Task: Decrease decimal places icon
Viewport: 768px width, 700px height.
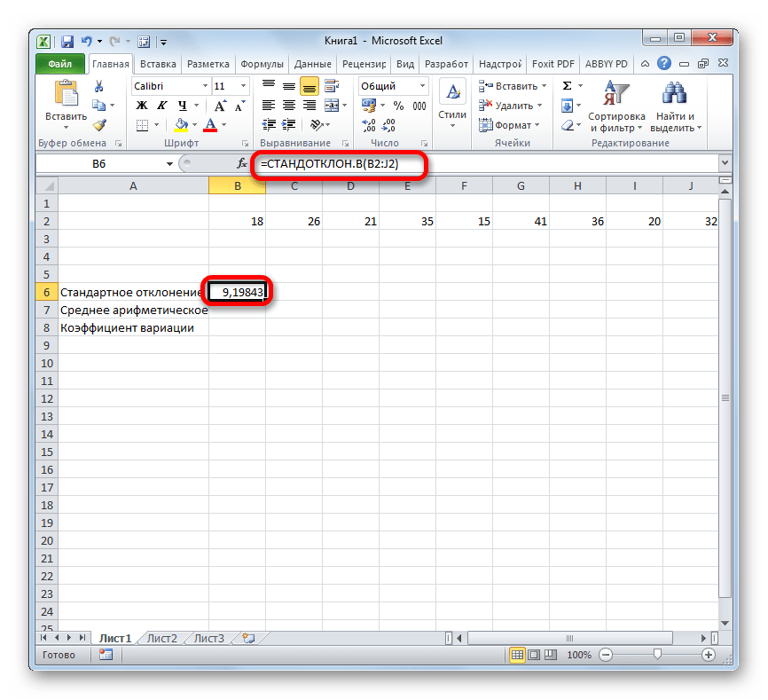Action: [x=388, y=125]
